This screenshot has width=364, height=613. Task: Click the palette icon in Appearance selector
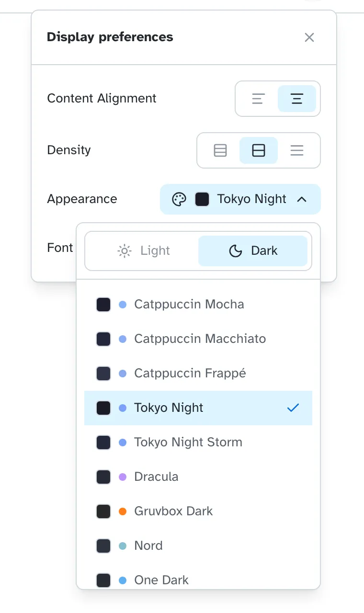pos(179,199)
